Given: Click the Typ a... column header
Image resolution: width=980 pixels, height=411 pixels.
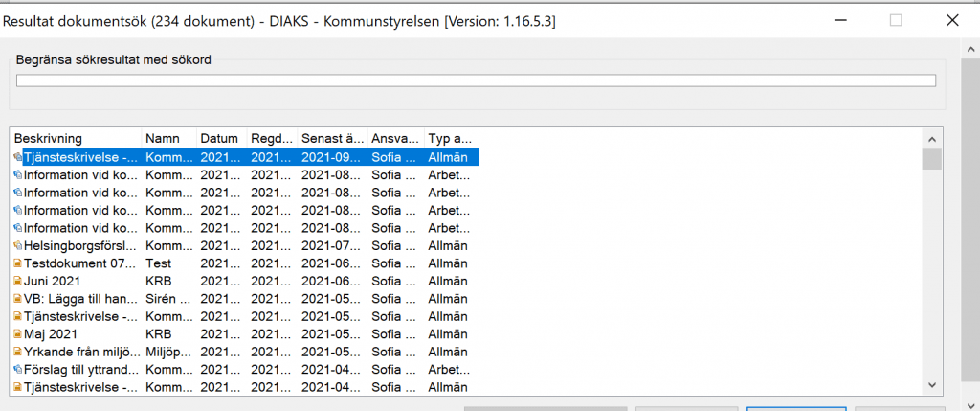Looking at the screenshot, I should 452,138.
